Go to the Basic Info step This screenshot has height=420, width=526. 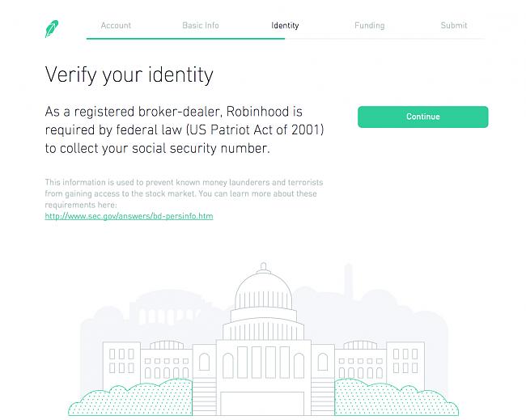(201, 26)
